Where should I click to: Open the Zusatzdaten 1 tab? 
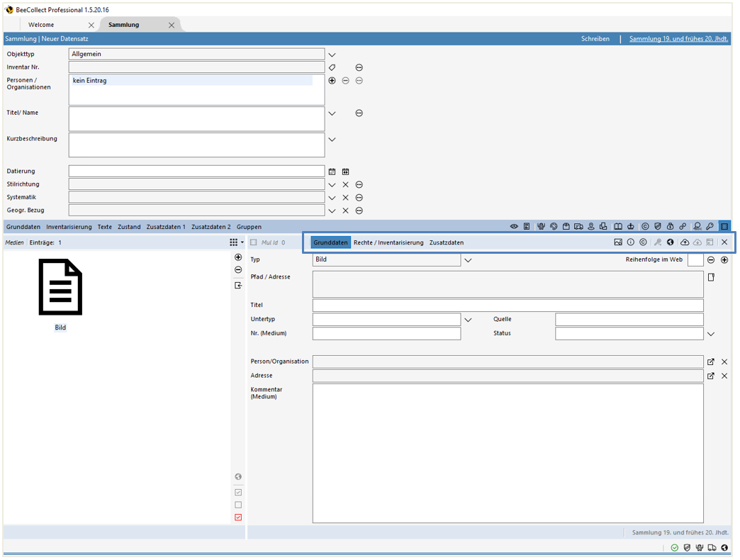click(x=166, y=227)
